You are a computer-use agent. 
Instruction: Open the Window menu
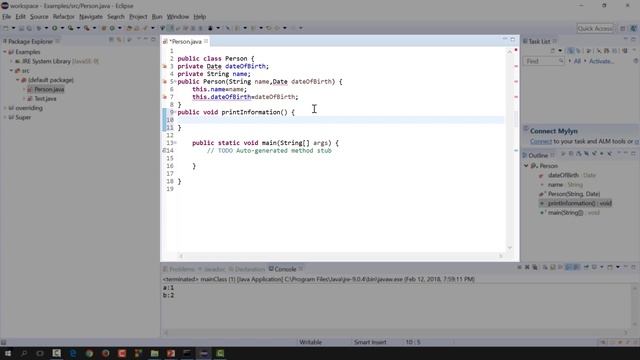tap(178, 17)
